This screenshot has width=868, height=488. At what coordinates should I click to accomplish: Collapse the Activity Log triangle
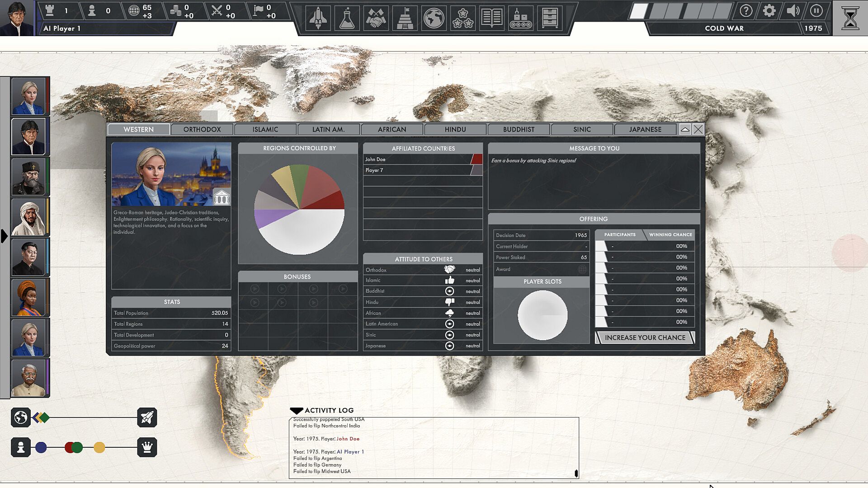tap(297, 410)
